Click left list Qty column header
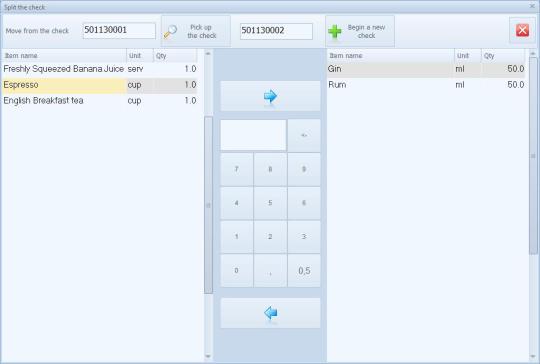Image resolution: width=540 pixels, height=364 pixels. (x=175, y=55)
